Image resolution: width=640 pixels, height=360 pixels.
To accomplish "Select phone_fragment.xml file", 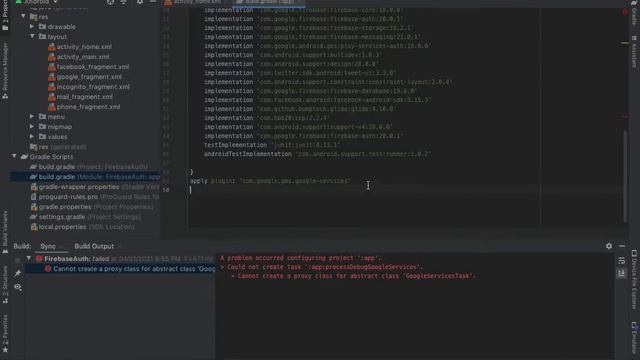I will pos(88,107).
